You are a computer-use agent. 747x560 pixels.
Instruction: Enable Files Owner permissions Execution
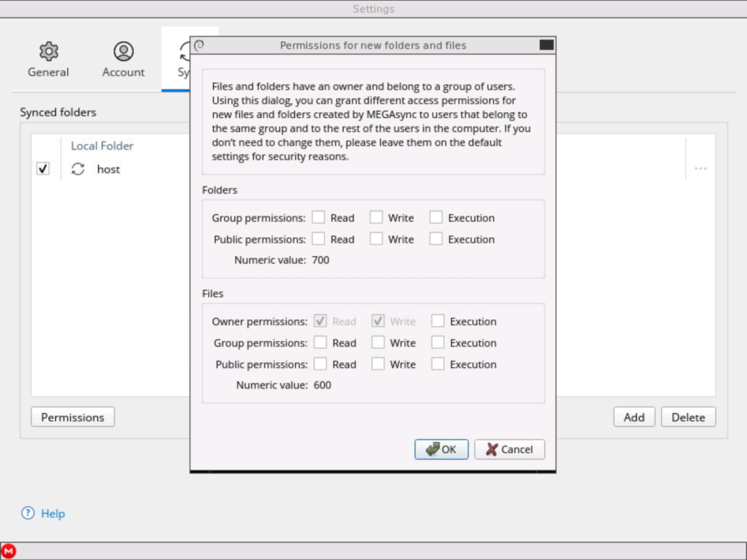(438, 321)
